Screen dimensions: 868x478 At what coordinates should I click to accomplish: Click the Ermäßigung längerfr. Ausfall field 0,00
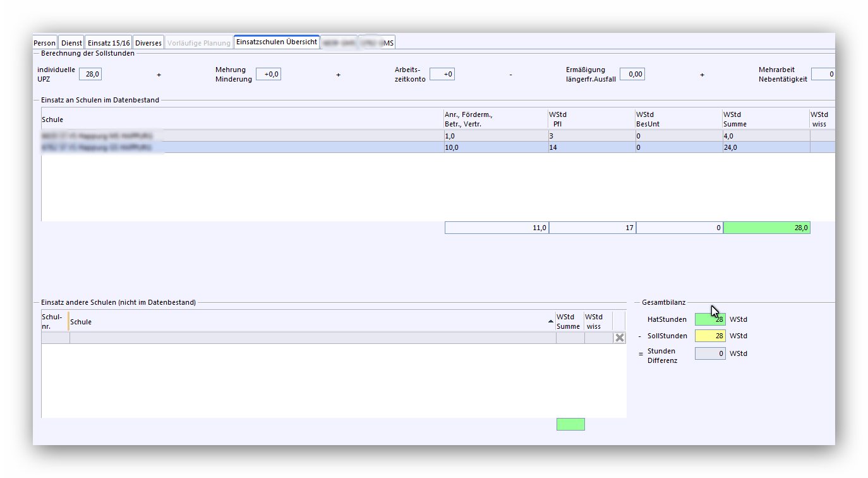[632, 74]
